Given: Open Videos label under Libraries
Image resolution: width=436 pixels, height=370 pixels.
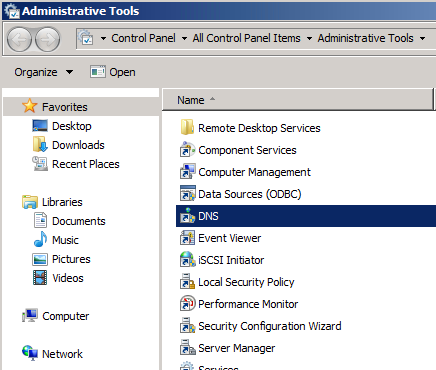Looking at the screenshot, I should [68, 278].
